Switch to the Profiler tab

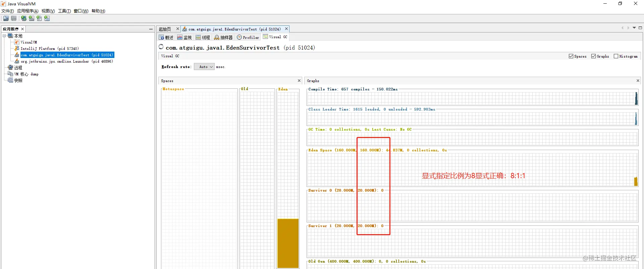248,38
